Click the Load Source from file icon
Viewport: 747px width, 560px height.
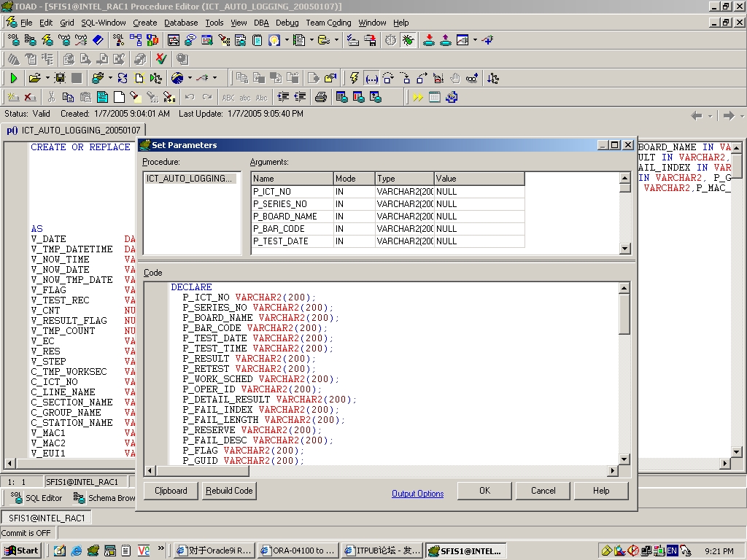[x=34, y=78]
